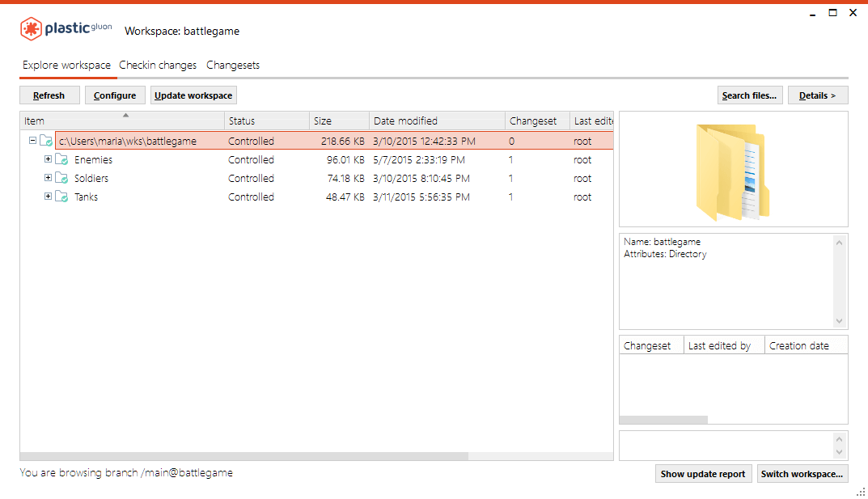This screenshot has height=499, width=868.
Task: Click Update workspace button
Action: tap(193, 95)
